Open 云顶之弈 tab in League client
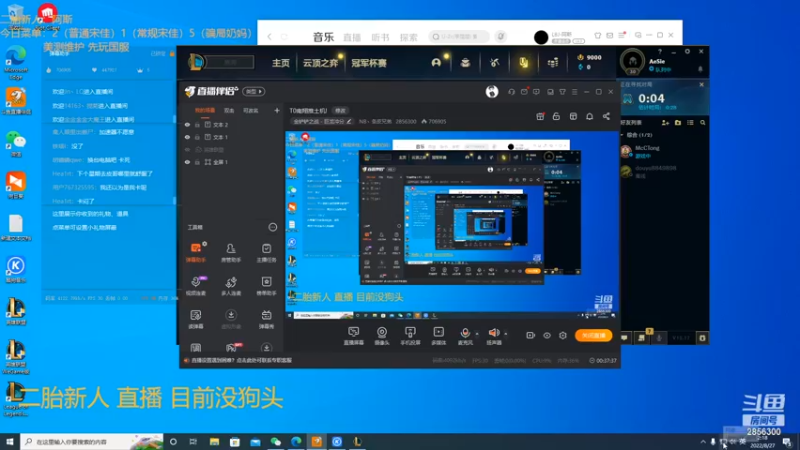The image size is (800, 450). click(320, 63)
